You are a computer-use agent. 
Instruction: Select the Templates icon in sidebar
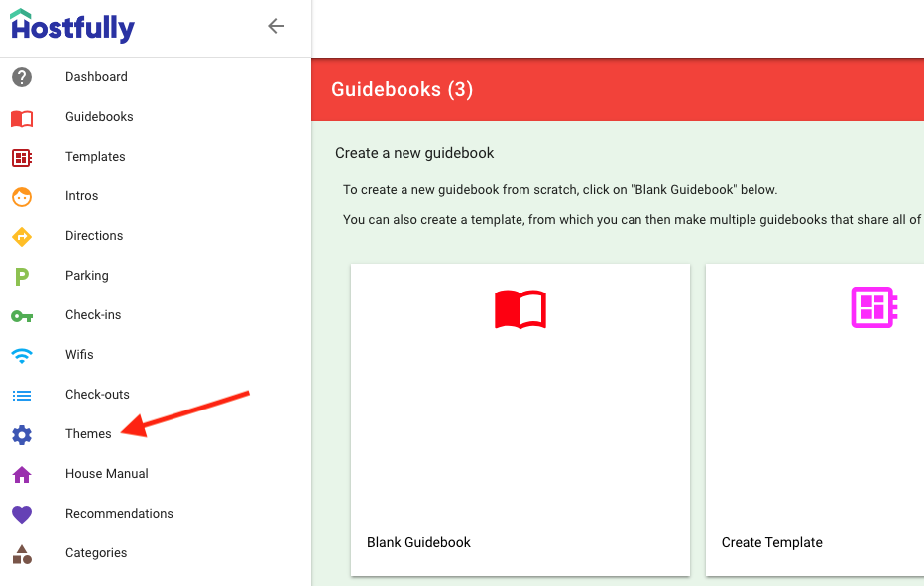[22, 157]
